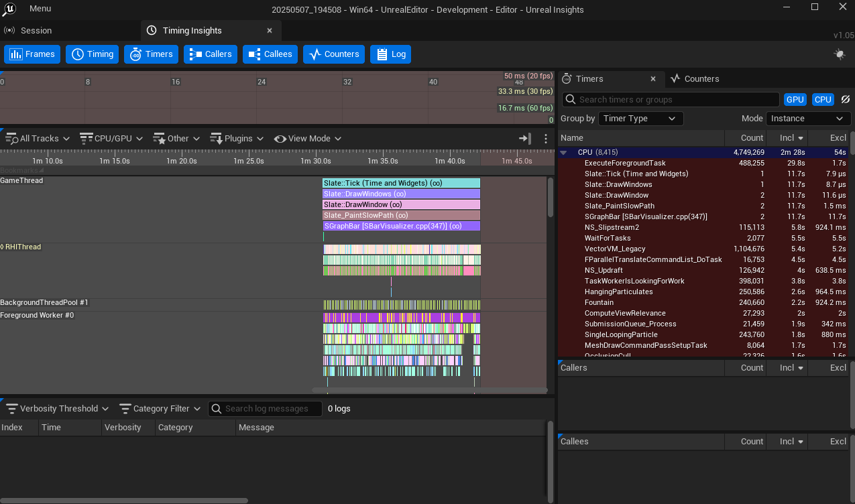Select the NS_Updraft timer row
The width and height of the screenshot is (855, 504).
pyautogui.click(x=703, y=270)
